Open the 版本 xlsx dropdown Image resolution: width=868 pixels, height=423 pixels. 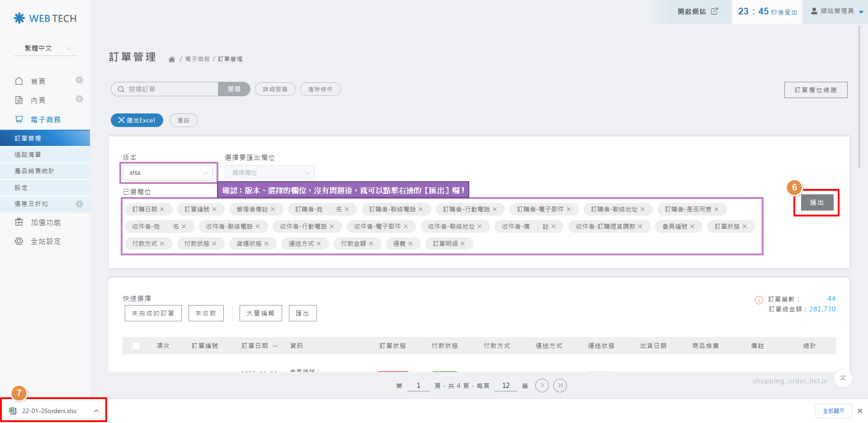(x=167, y=173)
